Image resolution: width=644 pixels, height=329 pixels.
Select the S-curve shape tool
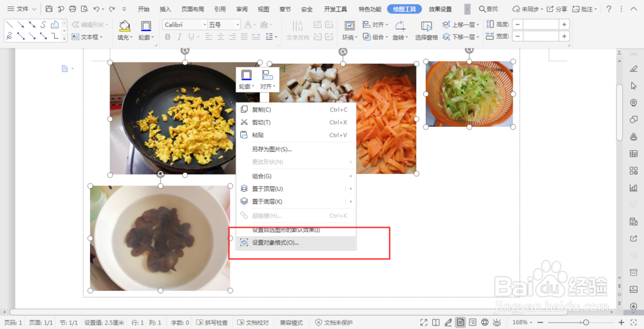(x=43, y=25)
